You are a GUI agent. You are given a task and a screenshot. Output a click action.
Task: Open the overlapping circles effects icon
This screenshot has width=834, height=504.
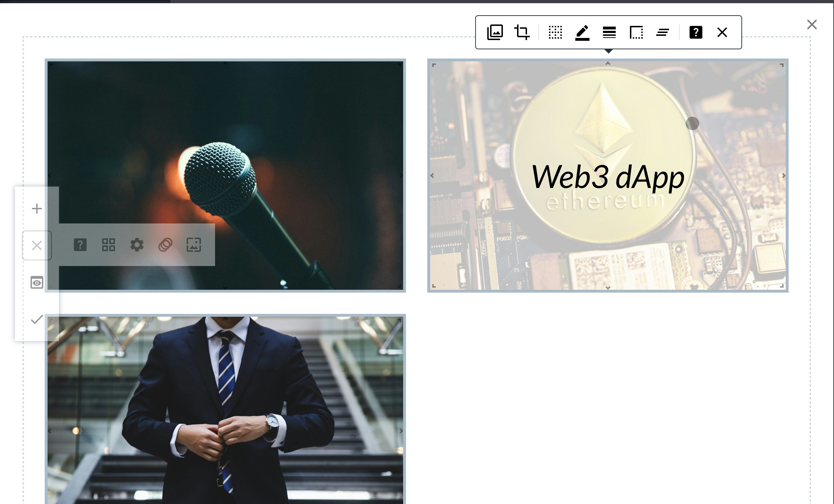(x=165, y=245)
